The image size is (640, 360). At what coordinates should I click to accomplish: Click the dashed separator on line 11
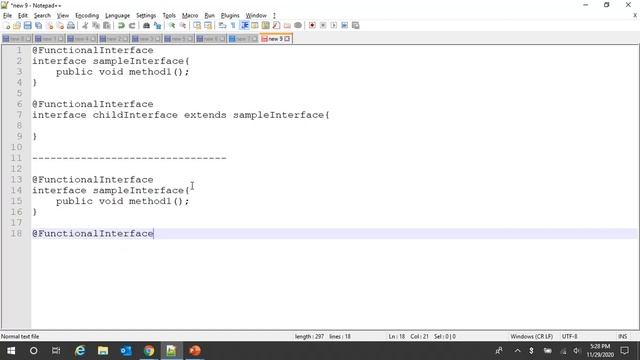tap(129, 158)
